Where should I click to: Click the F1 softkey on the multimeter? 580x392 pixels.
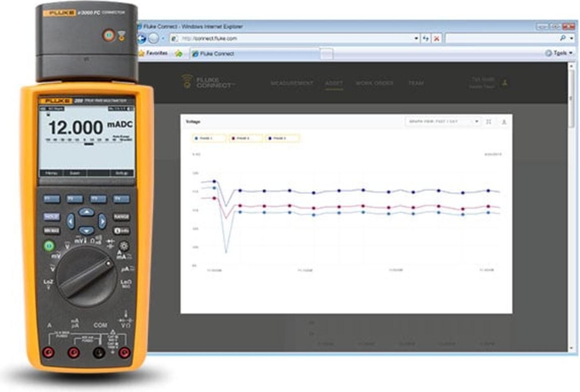tap(52, 199)
